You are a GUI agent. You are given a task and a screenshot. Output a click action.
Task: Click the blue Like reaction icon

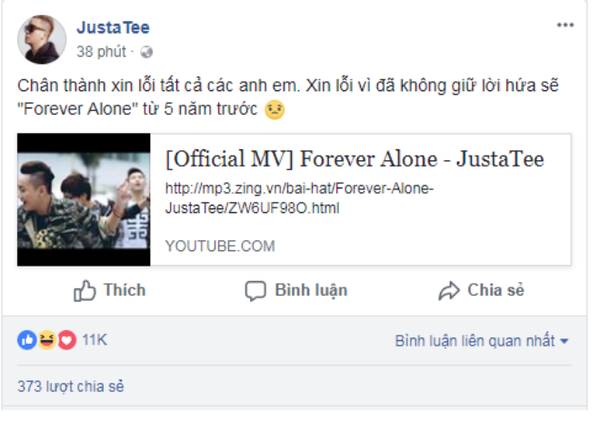tap(27, 340)
